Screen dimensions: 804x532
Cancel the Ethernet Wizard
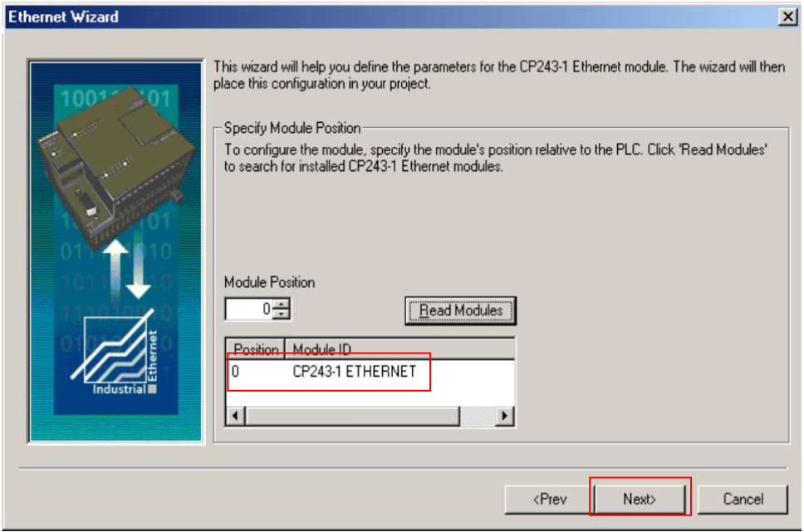pyautogui.click(x=743, y=499)
